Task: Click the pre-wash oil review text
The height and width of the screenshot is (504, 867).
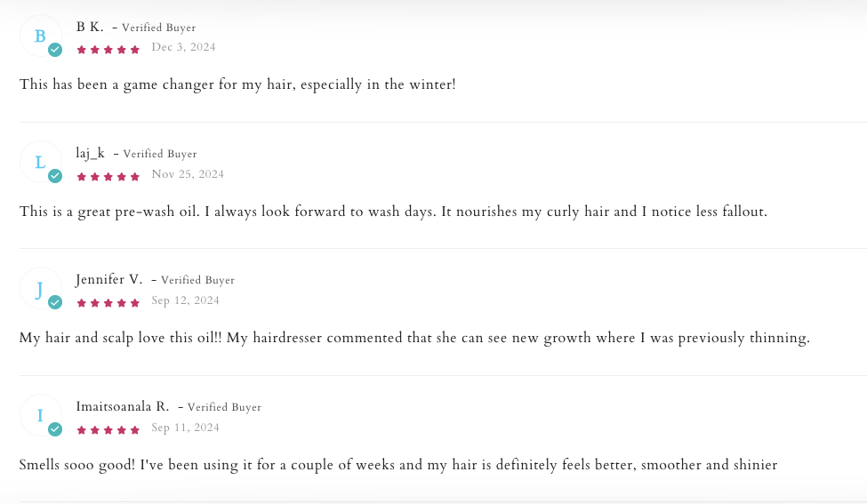Action: [x=392, y=212]
